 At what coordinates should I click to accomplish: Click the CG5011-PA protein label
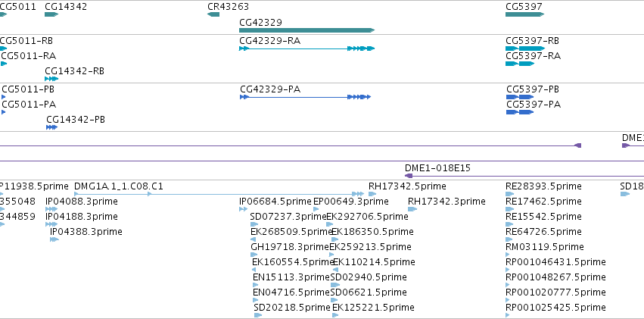point(29,105)
